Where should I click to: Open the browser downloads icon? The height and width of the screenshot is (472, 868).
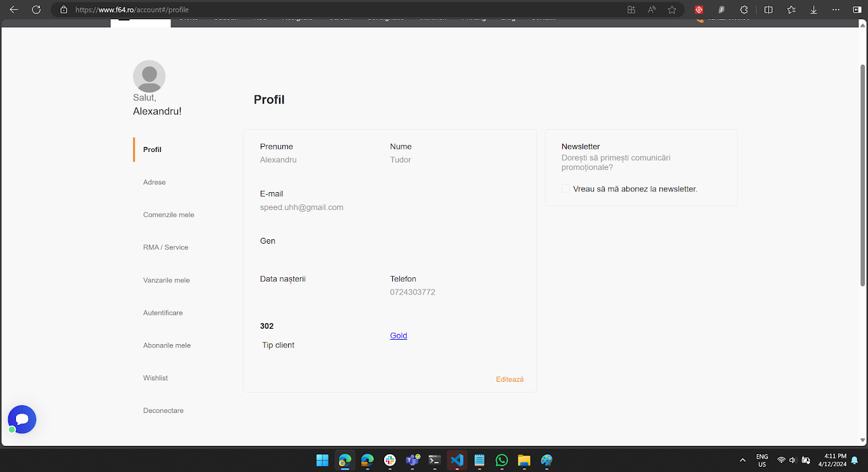(813, 10)
